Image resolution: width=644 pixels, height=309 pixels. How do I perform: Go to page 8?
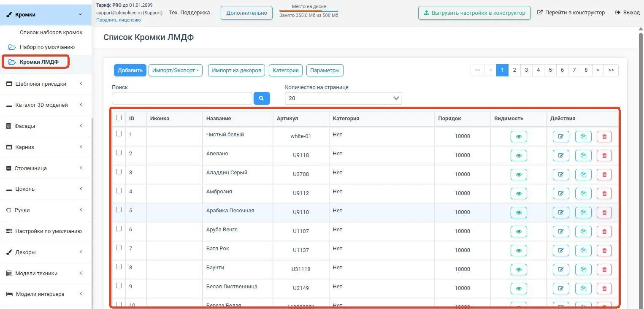pos(586,70)
